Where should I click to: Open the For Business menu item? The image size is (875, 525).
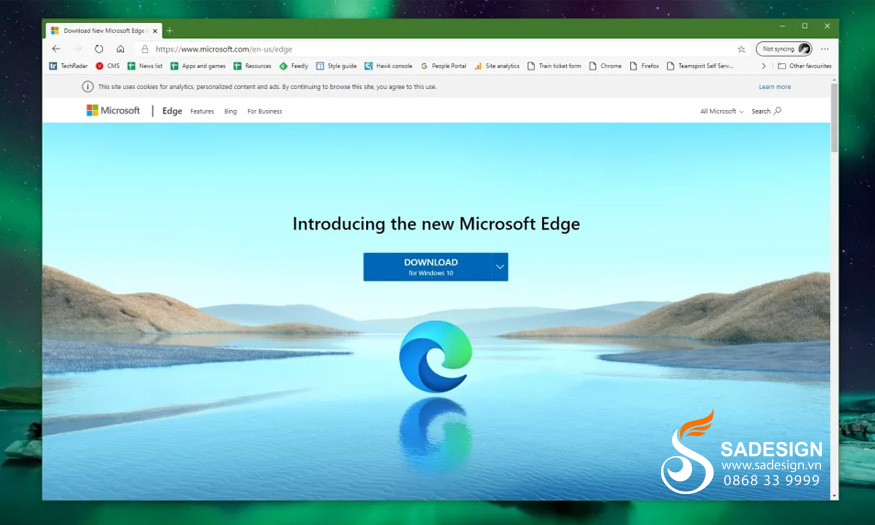point(265,112)
